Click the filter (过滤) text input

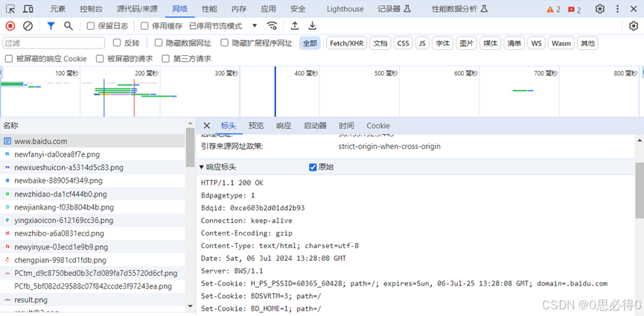(54, 42)
